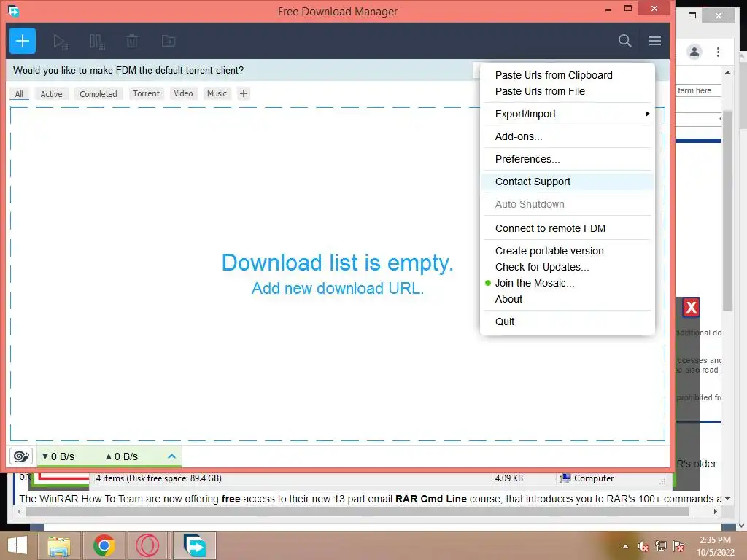The height and width of the screenshot is (560, 747).
Task: Select the Torrent filter tab
Action: (146, 93)
